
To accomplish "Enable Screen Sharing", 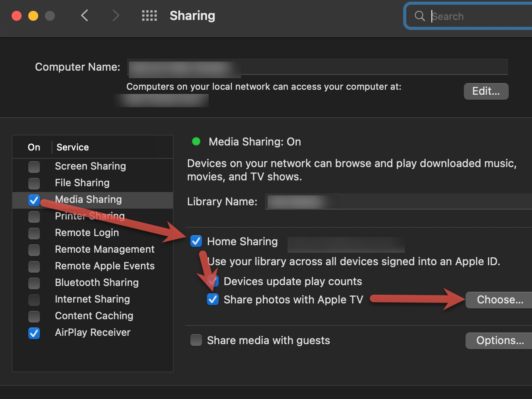I will (x=34, y=167).
